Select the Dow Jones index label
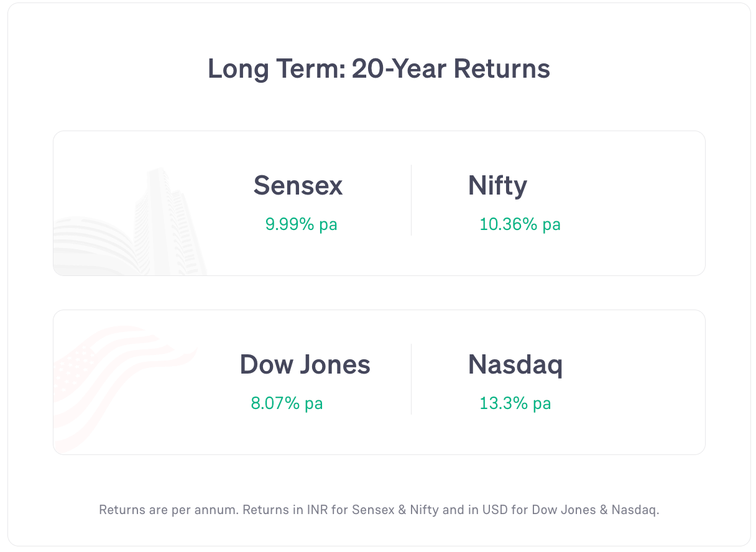 pos(305,364)
